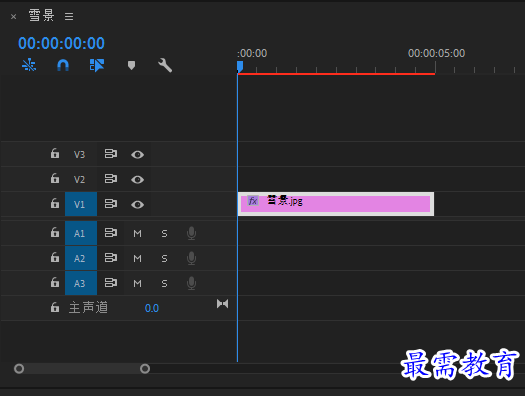Mute track A2
This screenshot has width=525, height=396.
(137, 259)
